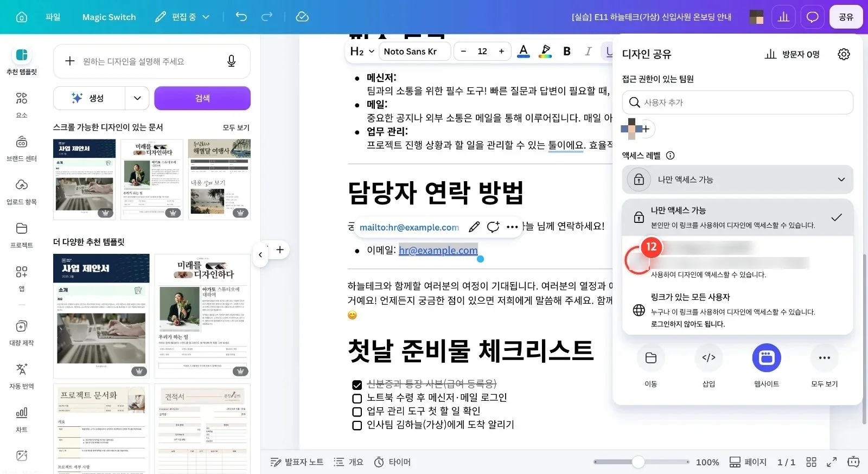Edit the hr@example.com link with pencil
The width and height of the screenshot is (868, 474).
(474, 227)
